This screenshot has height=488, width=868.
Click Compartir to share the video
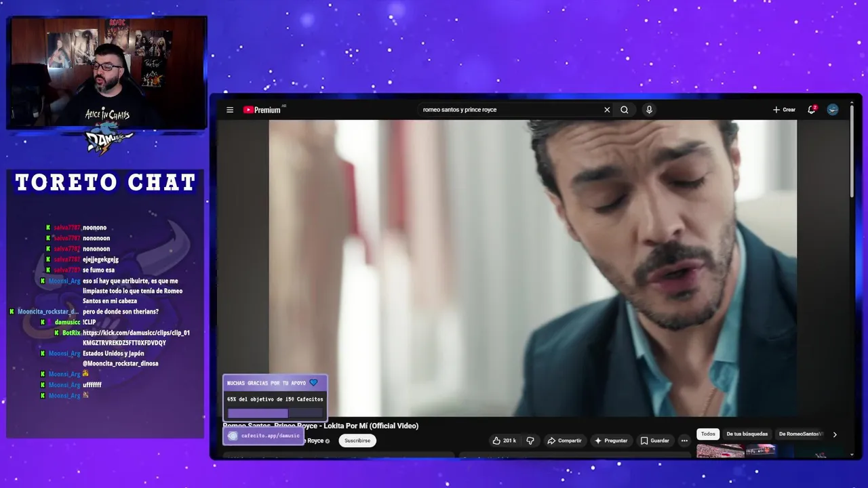pos(564,441)
